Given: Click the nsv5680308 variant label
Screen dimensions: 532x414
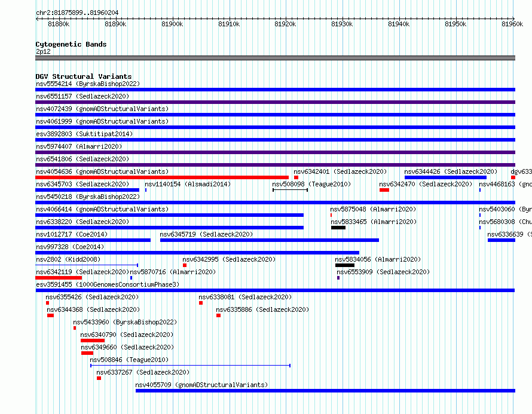Looking at the screenshot, I should pyautogui.click(x=505, y=222).
